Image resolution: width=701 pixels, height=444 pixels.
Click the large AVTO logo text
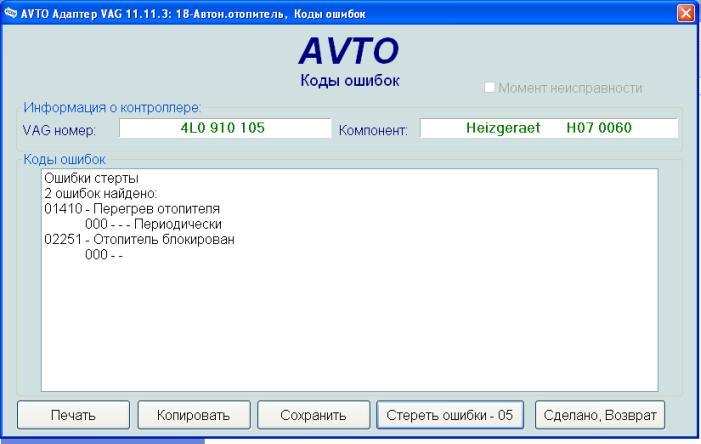point(349,50)
